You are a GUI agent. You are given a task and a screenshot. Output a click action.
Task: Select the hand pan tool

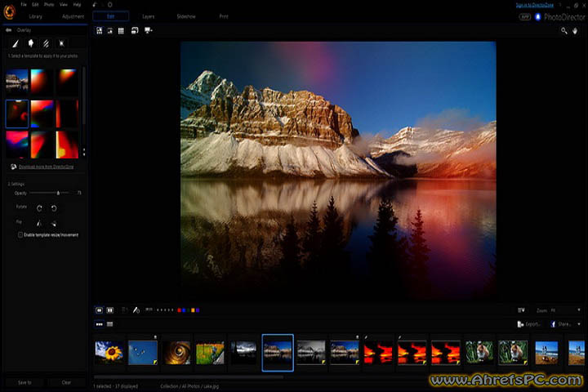[x=575, y=31]
